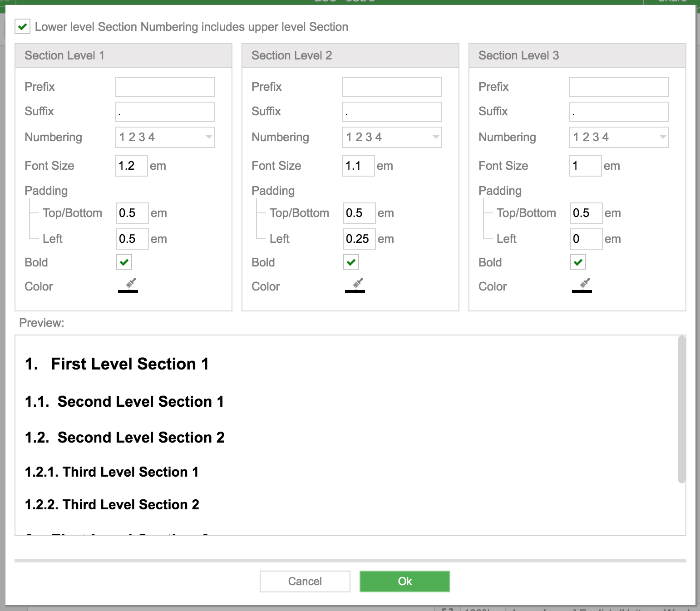Edit Left padding field in Section Level 3
The height and width of the screenshot is (611, 700).
(x=587, y=239)
